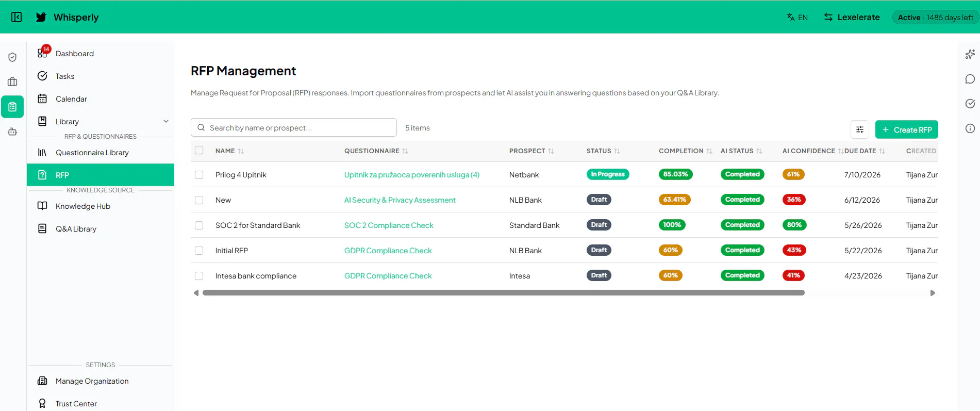Check the Prilog 4 Upitnik row checkbox
The width and height of the screenshot is (980, 411).
pyautogui.click(x=199, y=175)
